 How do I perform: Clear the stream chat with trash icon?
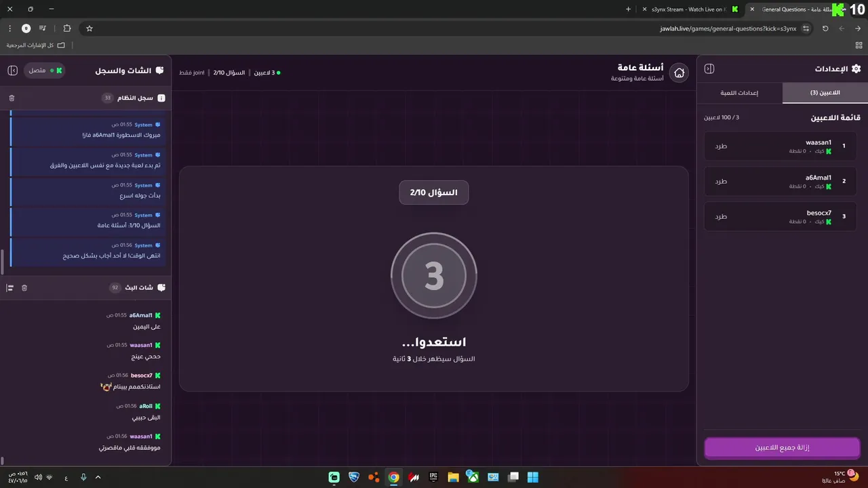point(24,288)
